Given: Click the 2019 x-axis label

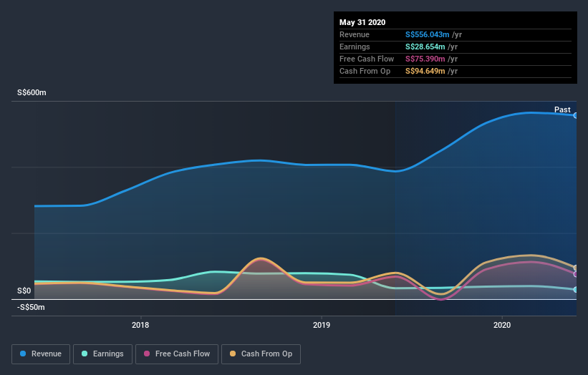Looking at the screenshot, I should click(x=322, y=325).
